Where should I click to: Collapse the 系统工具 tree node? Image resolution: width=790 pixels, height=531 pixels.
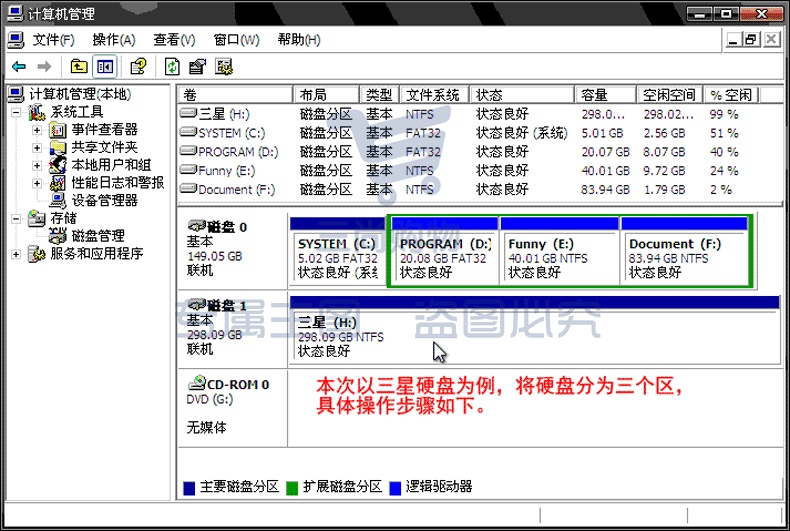(x=16, y=112)
